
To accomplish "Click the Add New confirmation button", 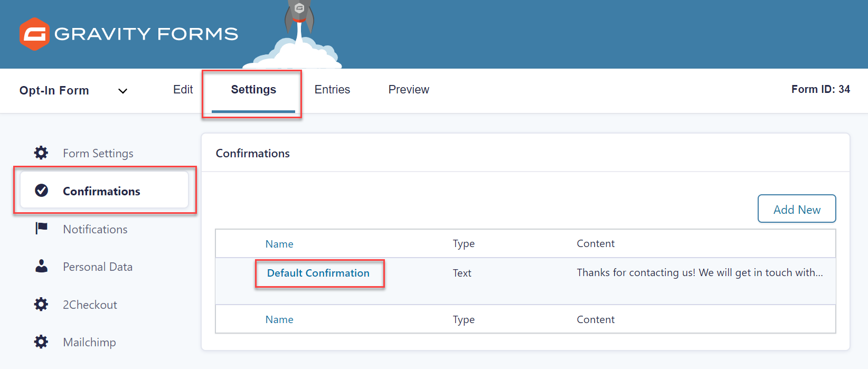I will pyautogui.click(x=797, y=209).
